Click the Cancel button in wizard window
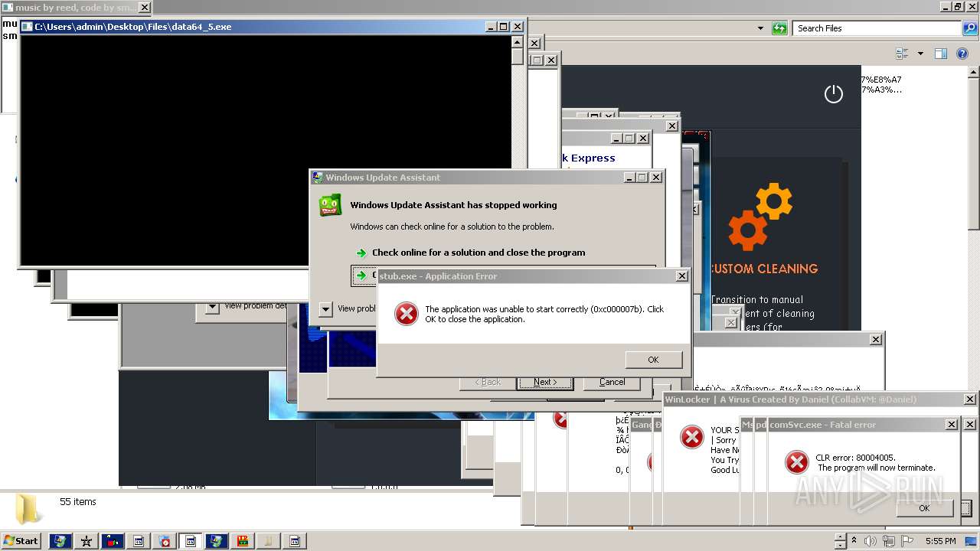This screenshot has width=980, height=551. tap(612, 382)
